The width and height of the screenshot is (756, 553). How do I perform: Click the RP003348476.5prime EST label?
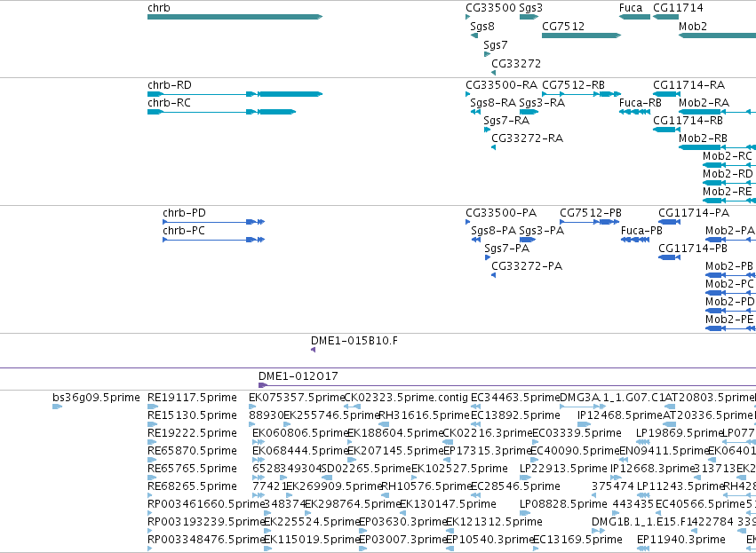tap(206, 540)
